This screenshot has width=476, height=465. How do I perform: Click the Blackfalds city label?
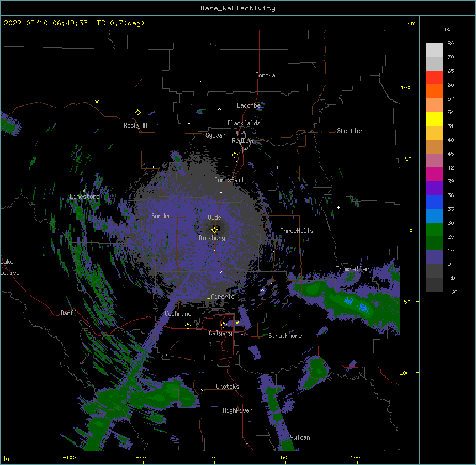click(x=244, y=123)
